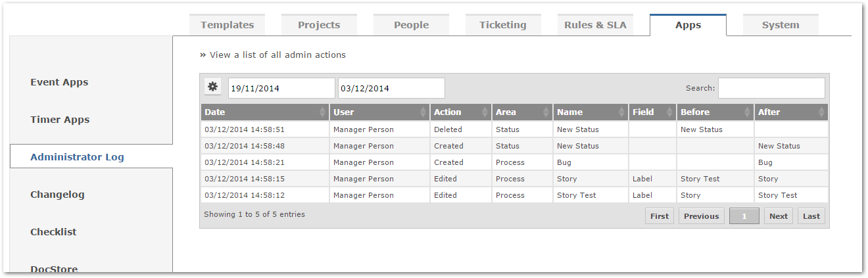Sort by Name column arrows
This screenshot has height=278, width=868.
click(622, 112)
